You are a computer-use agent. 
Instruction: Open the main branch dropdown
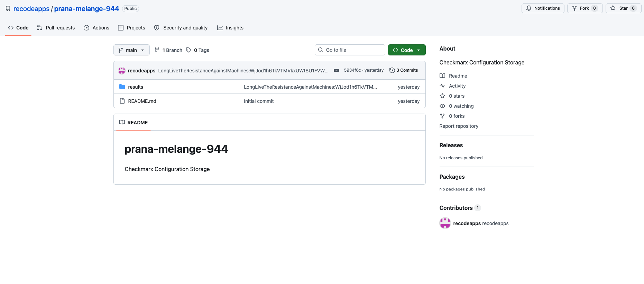point(131,50)
